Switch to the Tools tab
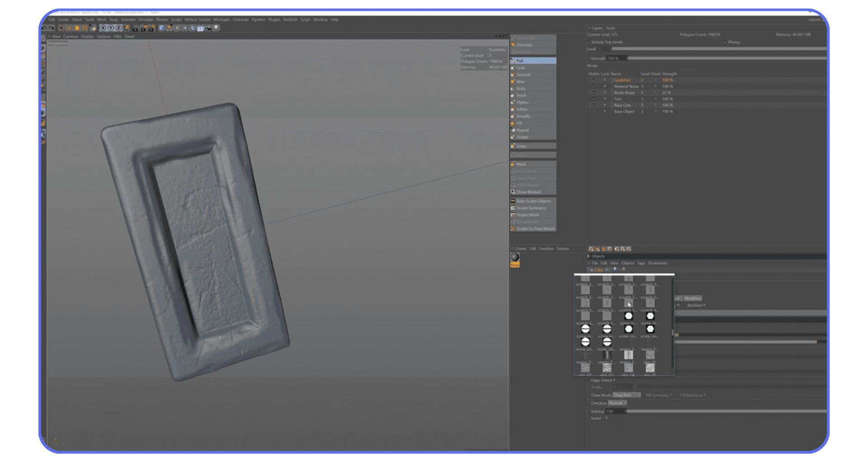 [x=610, y=28]
